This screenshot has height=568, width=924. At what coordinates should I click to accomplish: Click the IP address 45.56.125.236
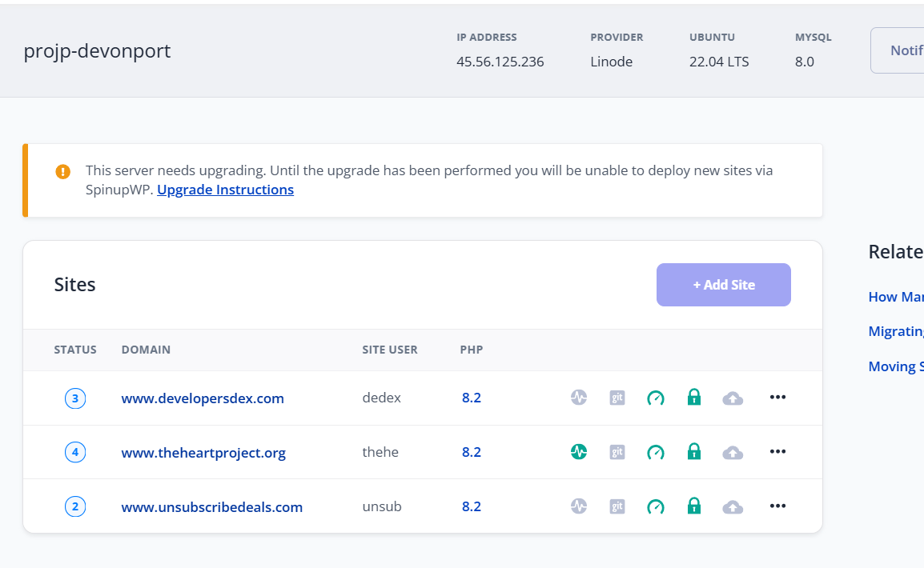pos(500,62)
